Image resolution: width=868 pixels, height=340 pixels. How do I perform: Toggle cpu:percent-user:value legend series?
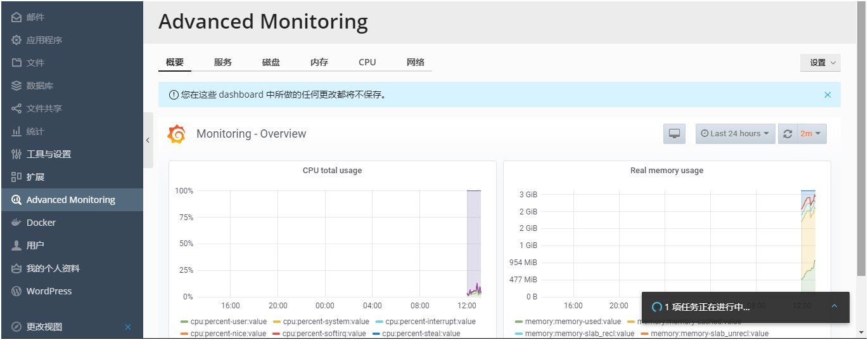click(224, 322)
